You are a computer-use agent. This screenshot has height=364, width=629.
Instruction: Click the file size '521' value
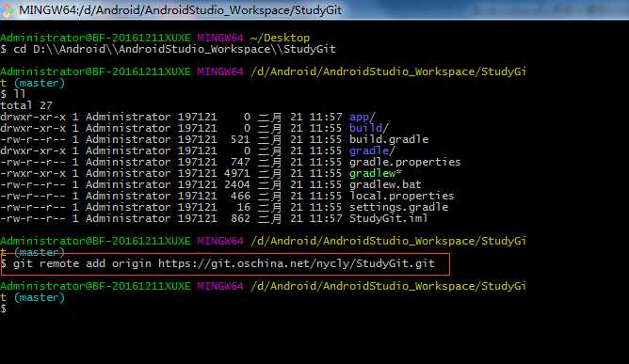pyautogui.click(x=240, y=139)
